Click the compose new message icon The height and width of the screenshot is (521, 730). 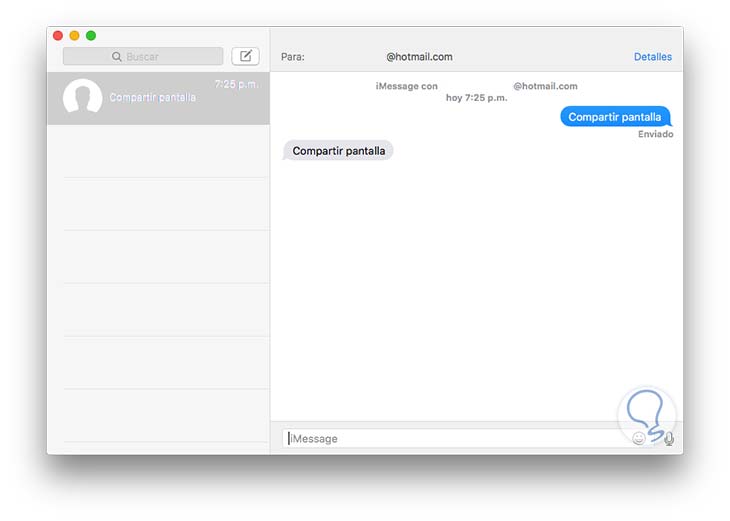245,56
